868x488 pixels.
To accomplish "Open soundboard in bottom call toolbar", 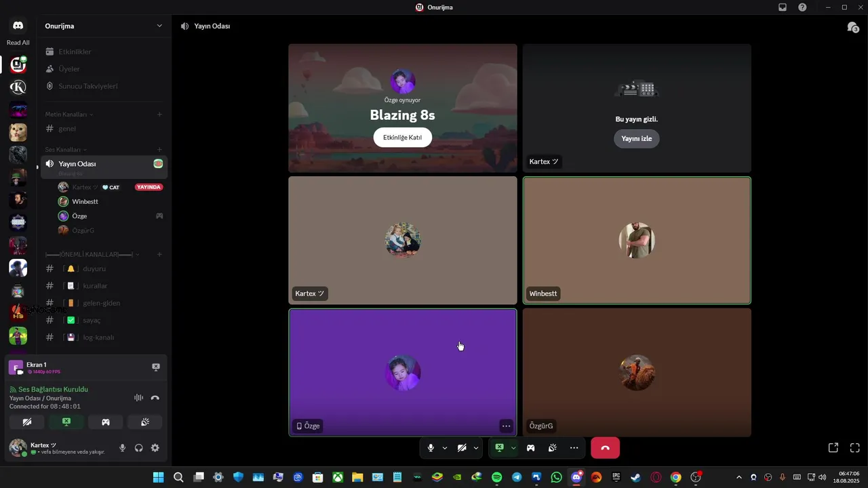I will [x=553, y=448].
